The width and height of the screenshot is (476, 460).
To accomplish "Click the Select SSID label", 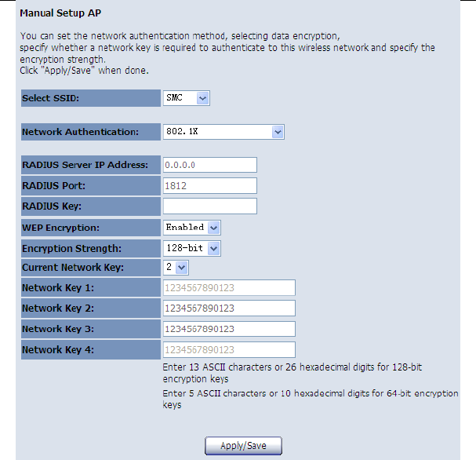I will [x=51, y=98].
